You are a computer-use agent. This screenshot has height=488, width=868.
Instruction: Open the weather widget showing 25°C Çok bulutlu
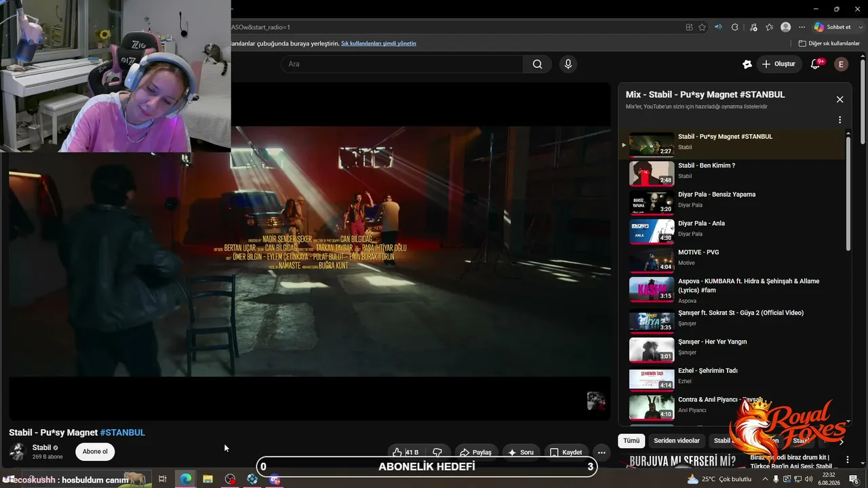click(x=719, y=479)
